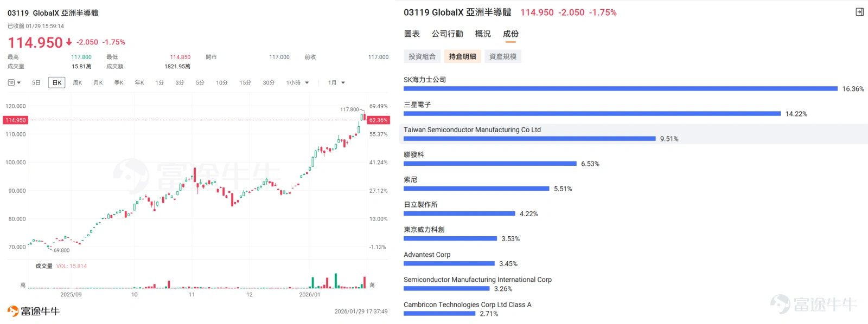Open the 圖表 tab
868x324 pixels.
coord(412,34)
